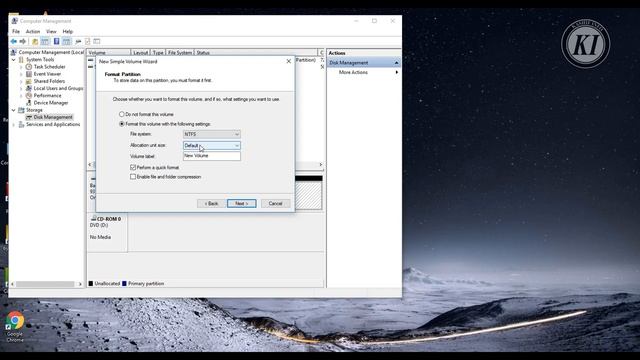The height and width of the screenshot is (360, 640).
Task: Click the split-pane toolbar icon right of checkmark icon
Action: [x=97, y=41]
